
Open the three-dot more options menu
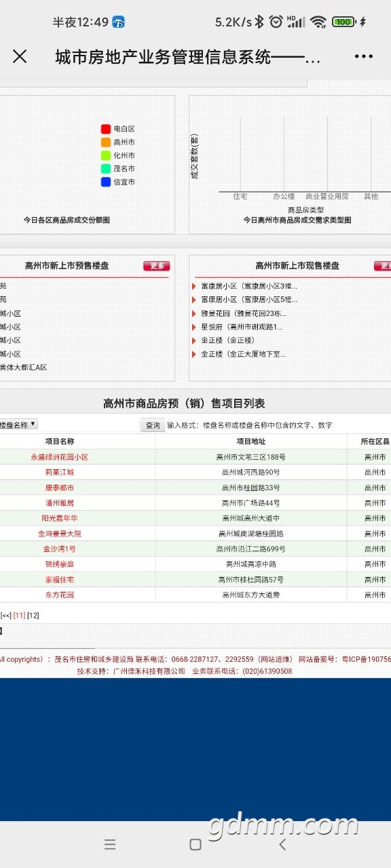pyautogui.click(x=364, y=56)
